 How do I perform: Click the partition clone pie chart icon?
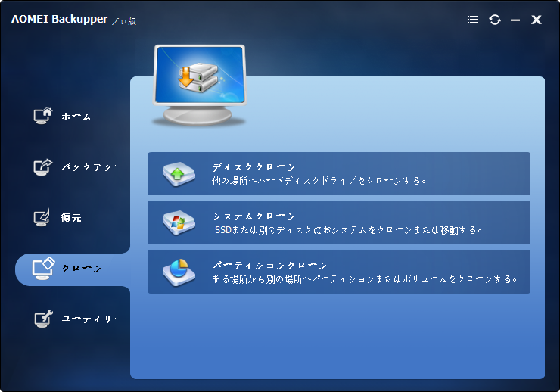click(x=179, y=272)
